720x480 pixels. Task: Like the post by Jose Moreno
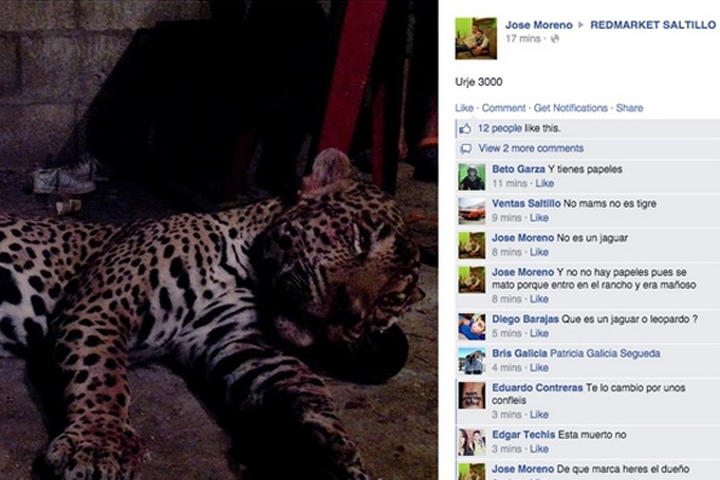tap(464, 108)
